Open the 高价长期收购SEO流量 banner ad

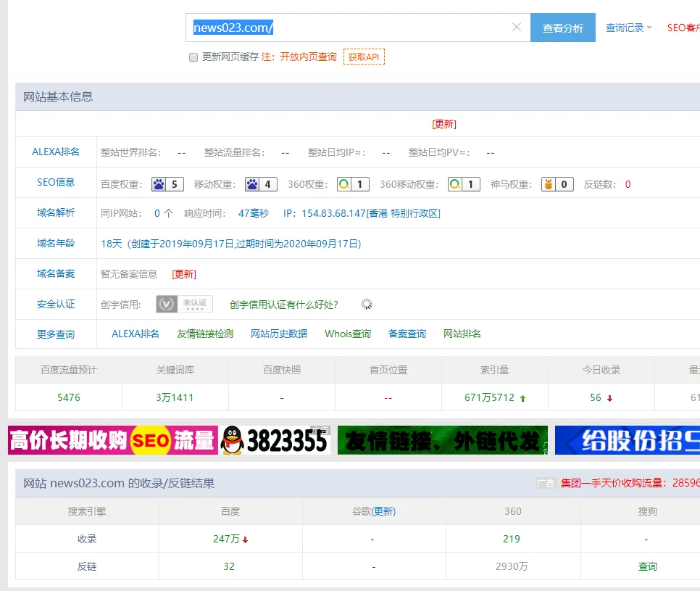point(113,440)
